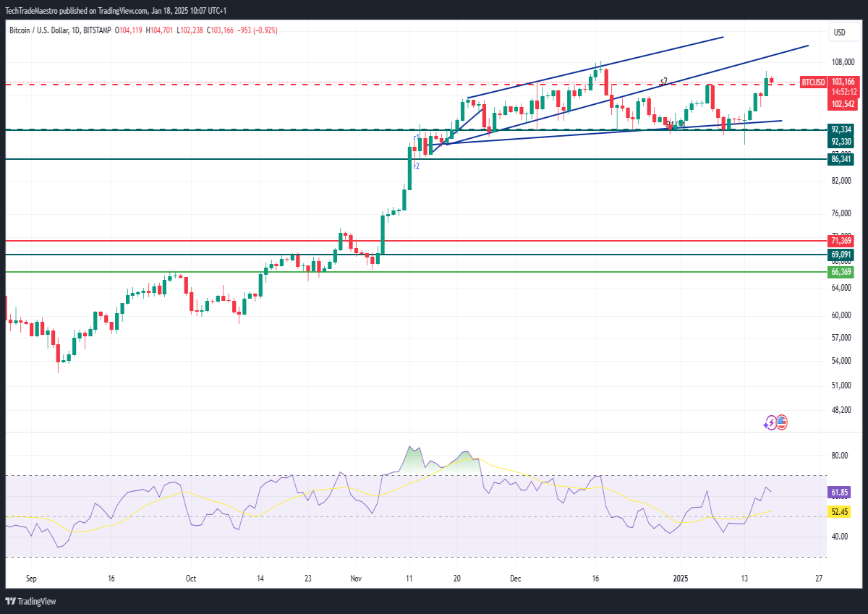Click the Bitcoin / U.S. Dollar symbol title
Screen dimensions: 868x614
pos(39,30)
